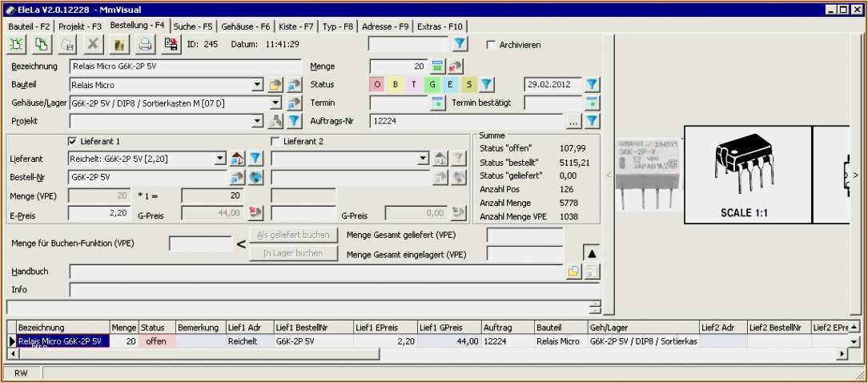Screen dimensions: 868x383
Task: Set status to B (bestellt)
Action: coord(396,85)
